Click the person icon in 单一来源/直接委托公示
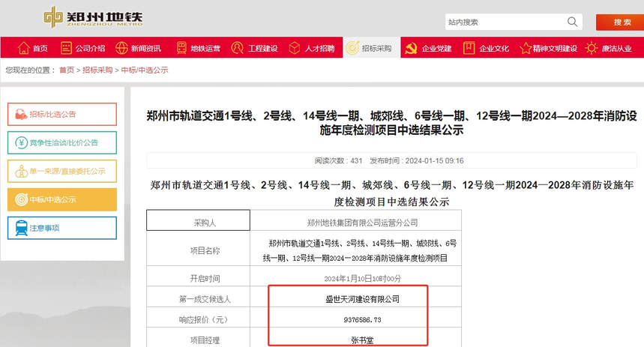 coord(21,171)
